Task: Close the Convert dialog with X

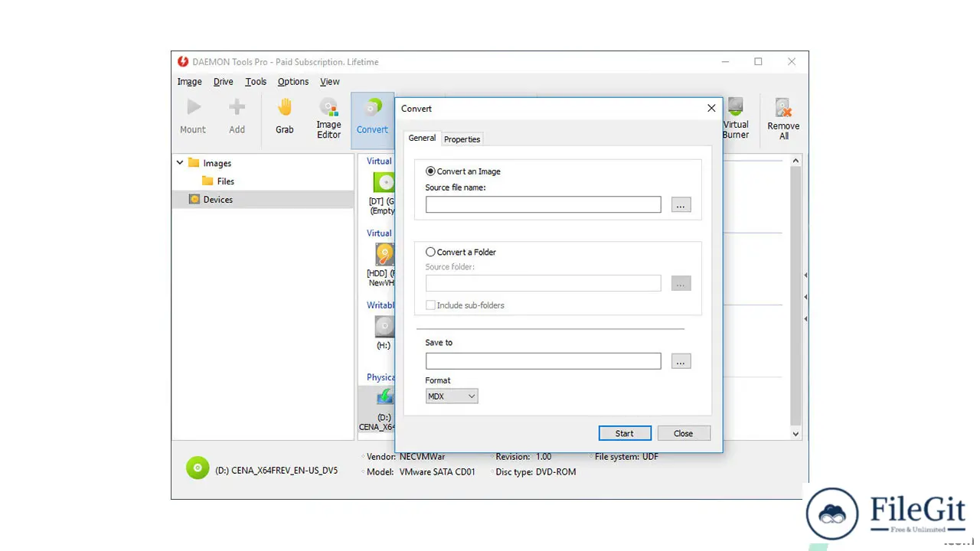Action: click(x=711, y=109)
